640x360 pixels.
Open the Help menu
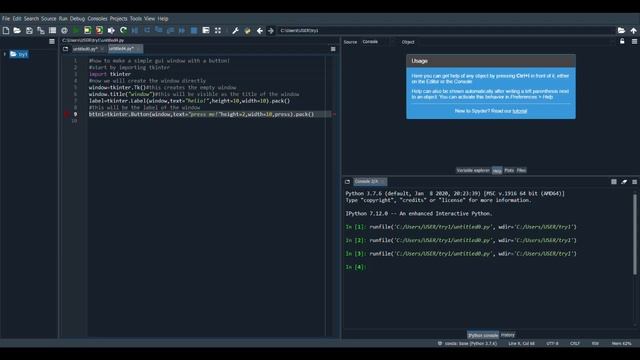click(x=163, y=19)
